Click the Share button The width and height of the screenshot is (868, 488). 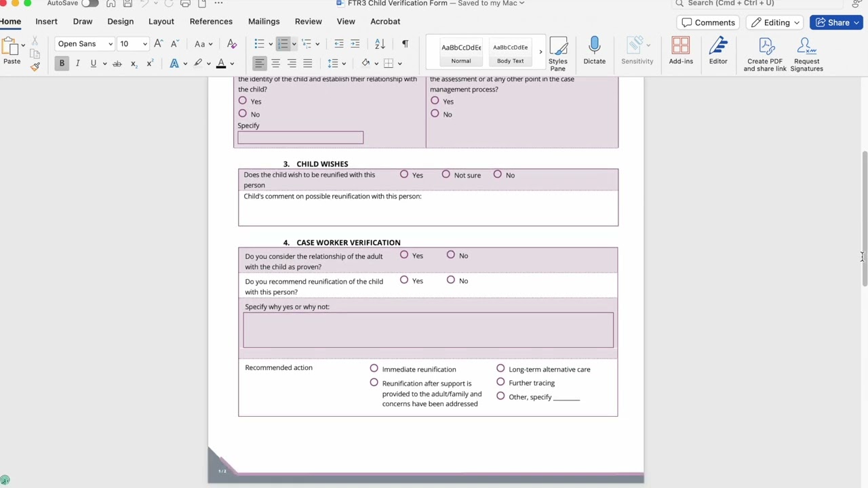point(836,22)
